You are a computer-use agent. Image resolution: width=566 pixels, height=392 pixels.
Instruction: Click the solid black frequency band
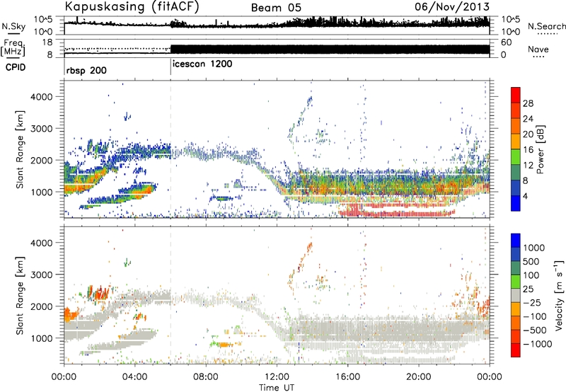[x=330, y=50]
